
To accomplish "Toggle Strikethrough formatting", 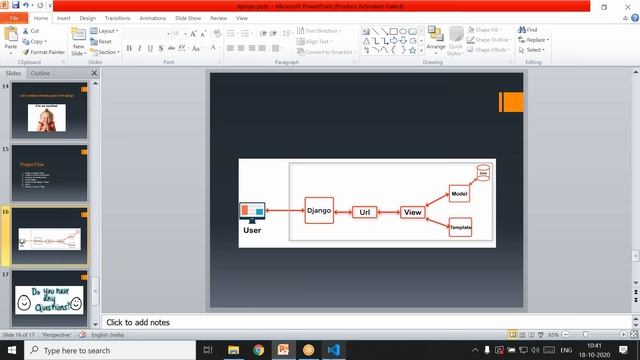I will click(x=171, y=48).
